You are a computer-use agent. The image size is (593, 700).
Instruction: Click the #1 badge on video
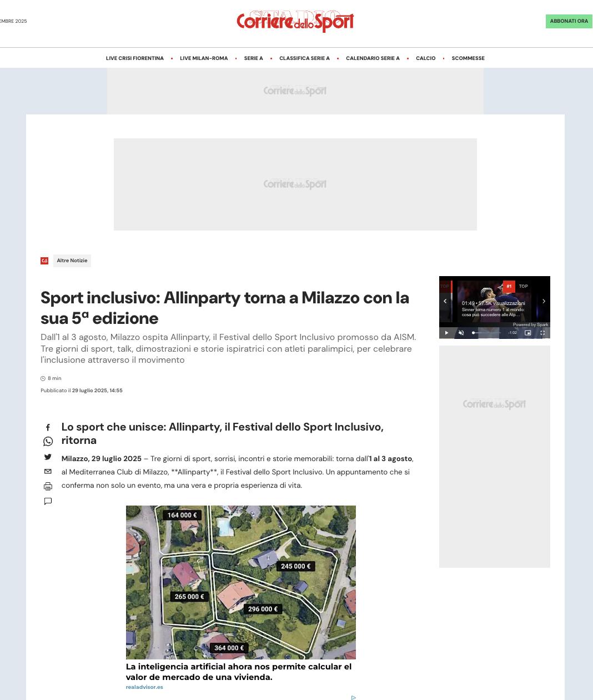509,287
